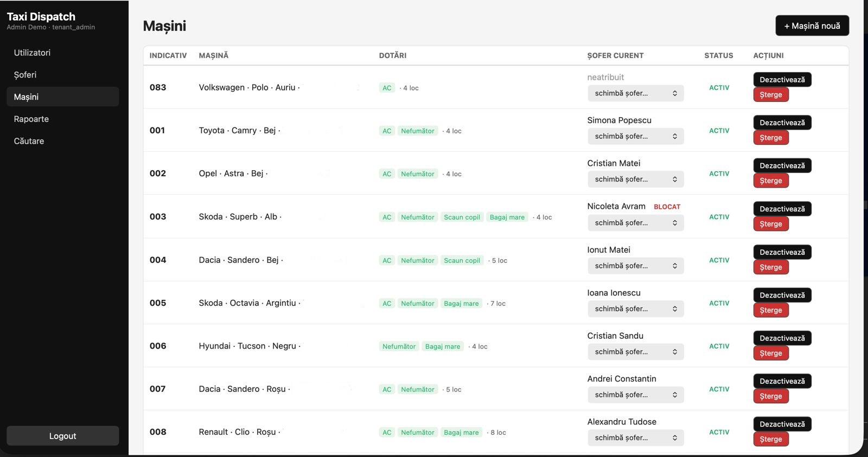Click the Scaun copil tag on Skoda Superb
This screenshot has width=868, height=457.
point(462,217)
